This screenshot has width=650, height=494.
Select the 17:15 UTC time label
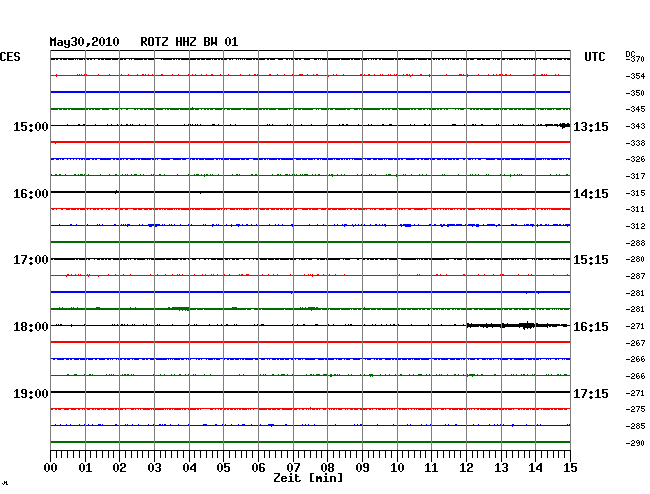click(591, 393)
